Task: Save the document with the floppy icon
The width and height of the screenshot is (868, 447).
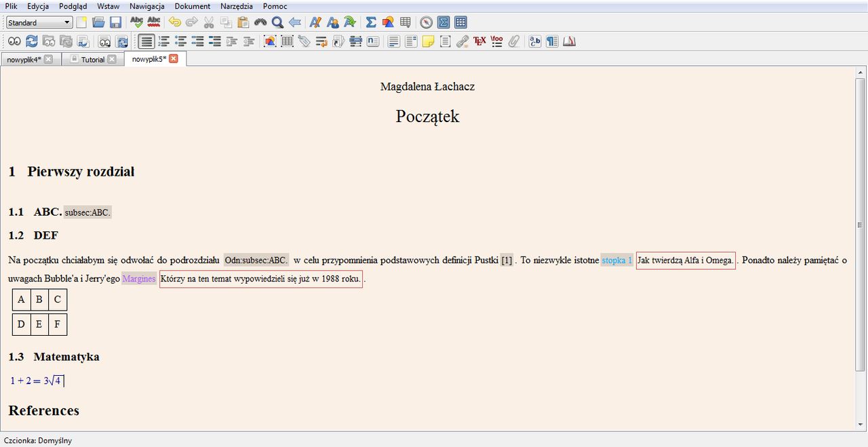Action: pos(116,22)
